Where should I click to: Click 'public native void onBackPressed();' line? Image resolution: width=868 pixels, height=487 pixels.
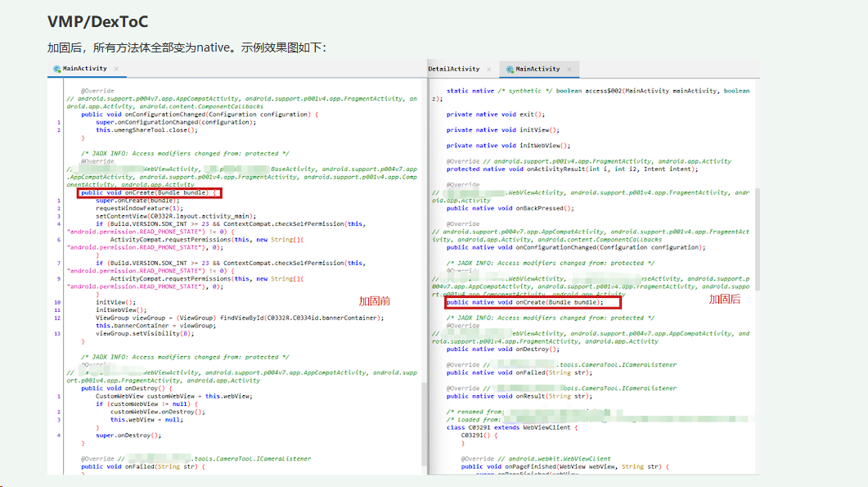tap(510, 209)
